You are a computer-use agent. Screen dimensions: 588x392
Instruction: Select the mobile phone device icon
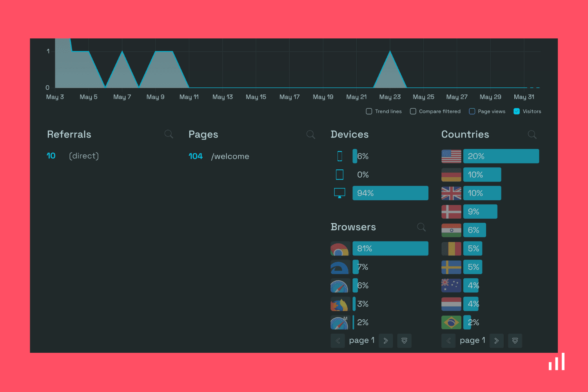(340, 156)
